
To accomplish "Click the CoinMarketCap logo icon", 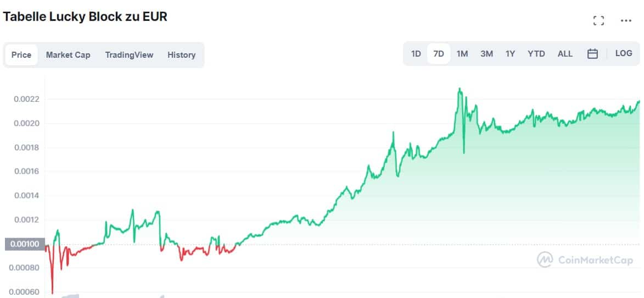I will [x=545, y=260].
